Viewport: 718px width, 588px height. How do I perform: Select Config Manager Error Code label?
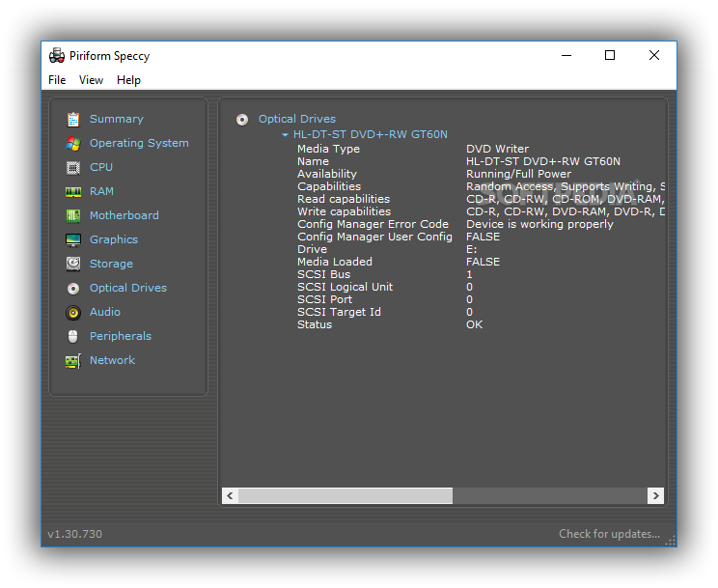pos(373,224)
